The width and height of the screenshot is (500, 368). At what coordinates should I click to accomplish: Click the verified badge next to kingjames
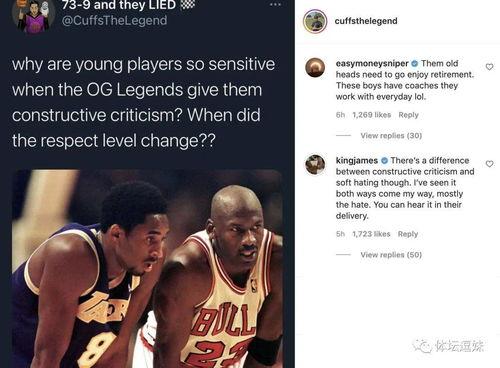coord(384,161)
